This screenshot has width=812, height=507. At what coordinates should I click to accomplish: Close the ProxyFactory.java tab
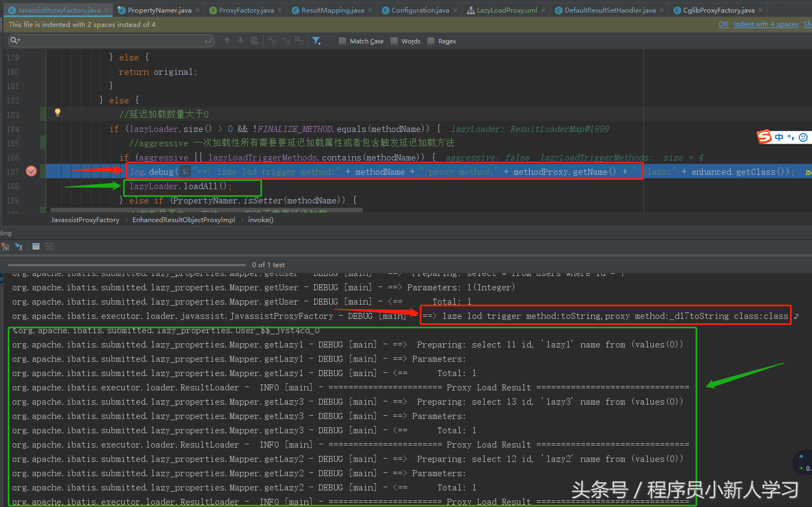[x=280, y=10]
